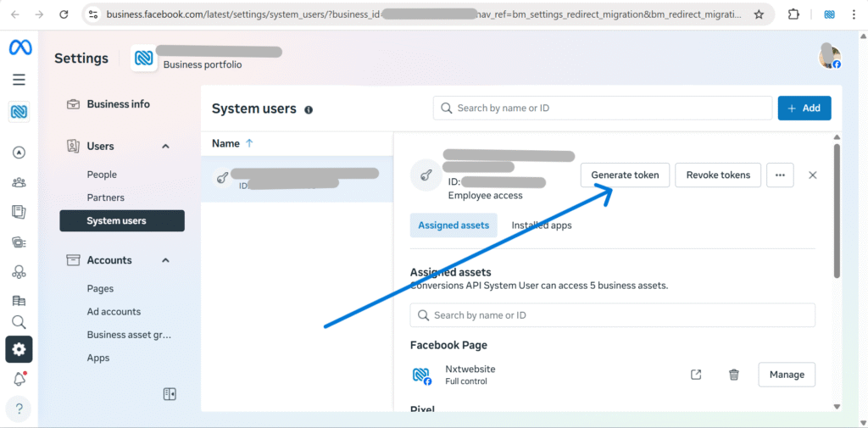Click the settings gear icon in sidebar

click(19, 349)
